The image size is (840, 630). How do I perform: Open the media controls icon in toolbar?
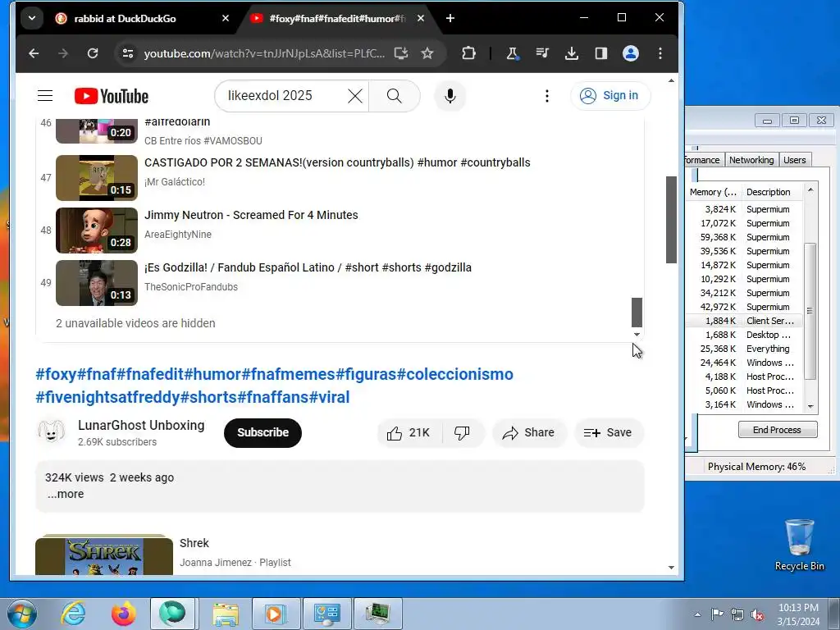click(x=542, y=53)
